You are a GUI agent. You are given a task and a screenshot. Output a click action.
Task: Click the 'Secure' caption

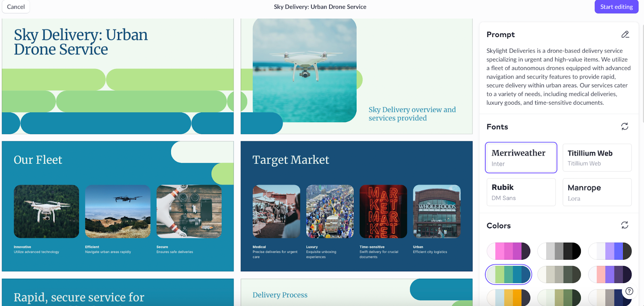click(162, 247)
